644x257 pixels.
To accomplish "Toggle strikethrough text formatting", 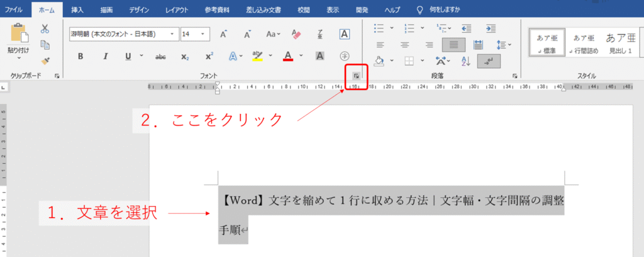I will (x=160, y=56).
